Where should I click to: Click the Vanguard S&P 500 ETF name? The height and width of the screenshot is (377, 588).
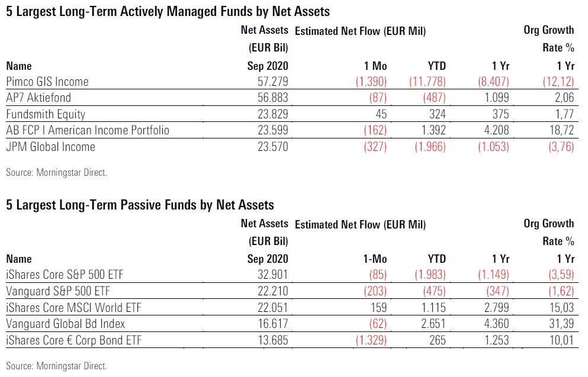pyautogui.click(x=59, y=291)
